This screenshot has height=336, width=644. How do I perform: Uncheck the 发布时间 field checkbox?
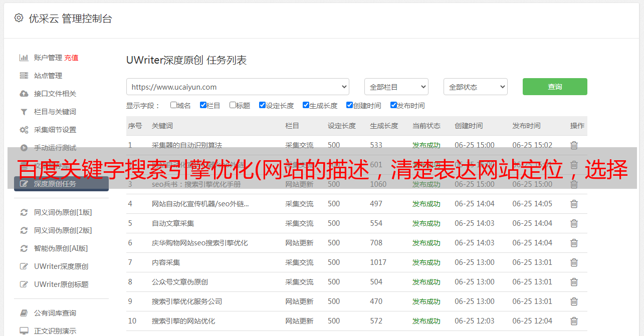click(393, 105)
